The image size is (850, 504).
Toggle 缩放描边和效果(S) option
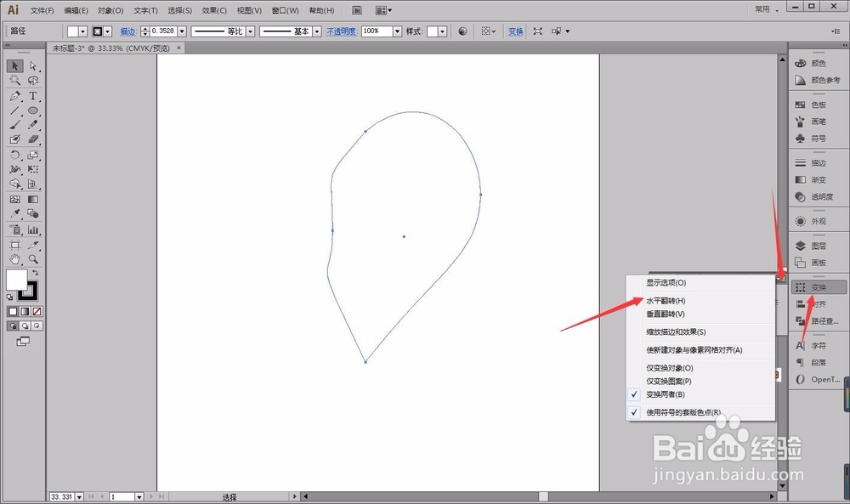coord(700,331)
